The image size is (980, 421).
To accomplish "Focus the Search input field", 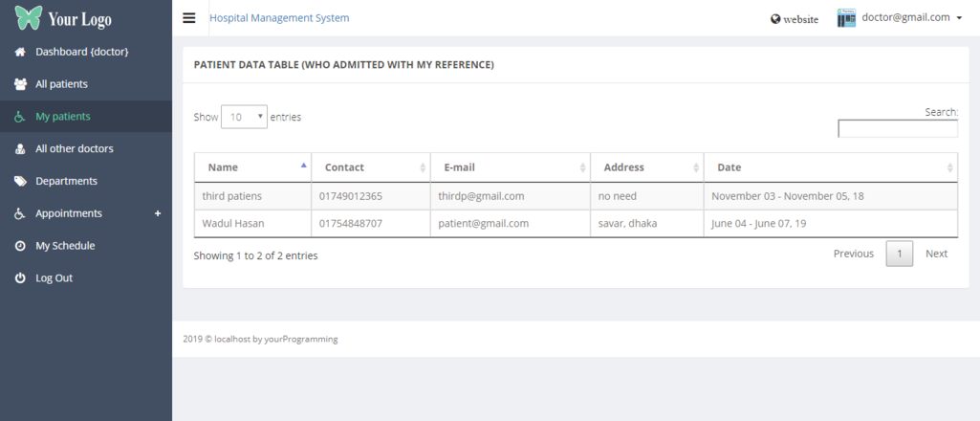I will pyautogui.click(x=897, y=129).
